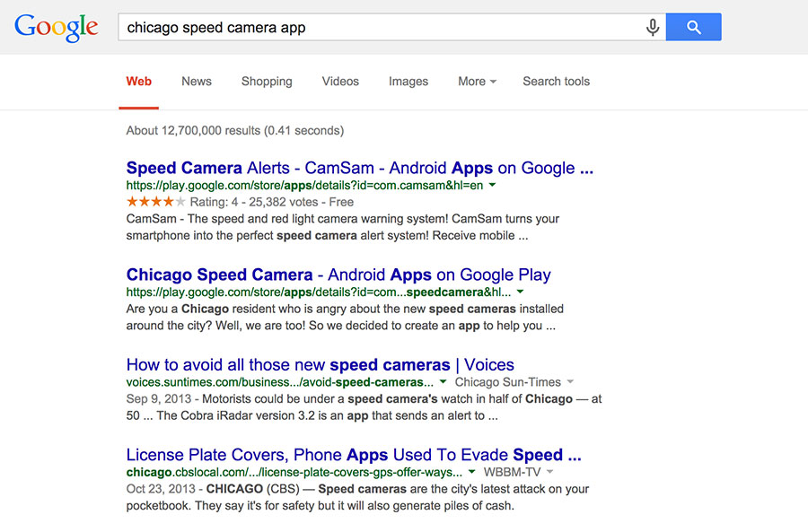Click 'Rating: 4 - 25,382 votes - Free' text
Viewport: 808px width, 532px height.
(271, 202)
